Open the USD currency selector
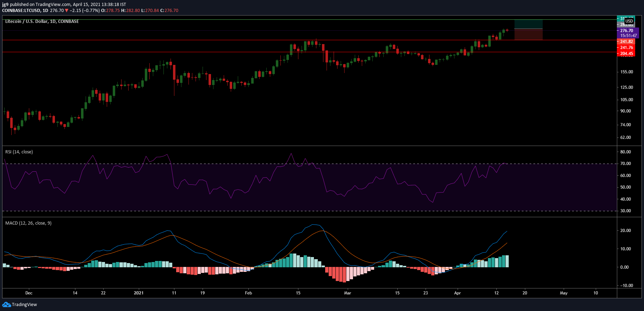The image size is (644, 311). click(x=629, y=21)
